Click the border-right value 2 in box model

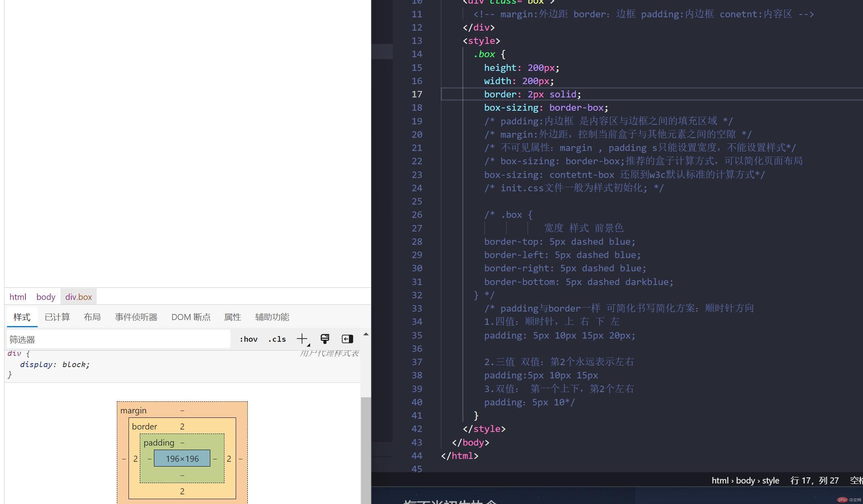click(x=229, y=459)
